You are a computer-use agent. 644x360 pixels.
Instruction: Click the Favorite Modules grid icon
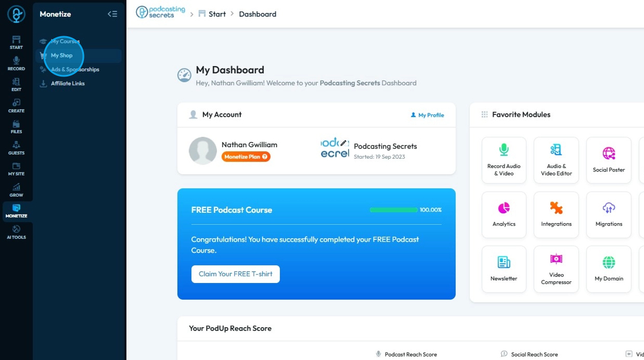pyautogui.click(x=485, y=114)
